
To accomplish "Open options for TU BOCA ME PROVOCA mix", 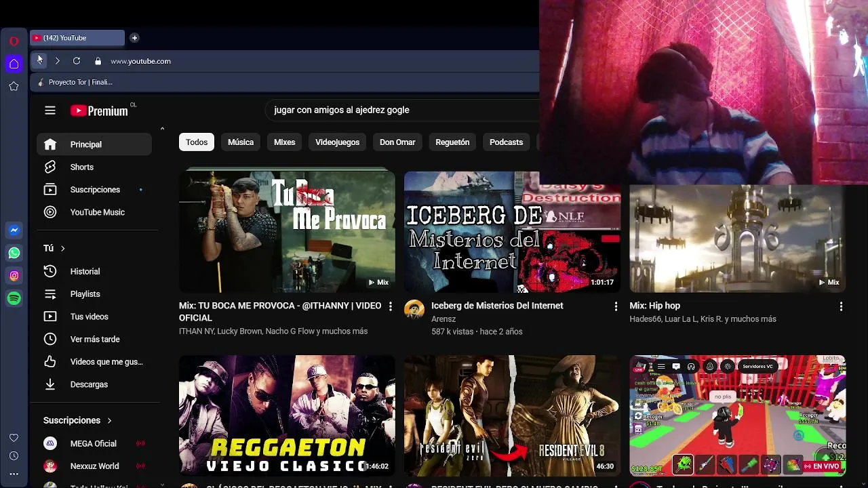I will (390, 306).
